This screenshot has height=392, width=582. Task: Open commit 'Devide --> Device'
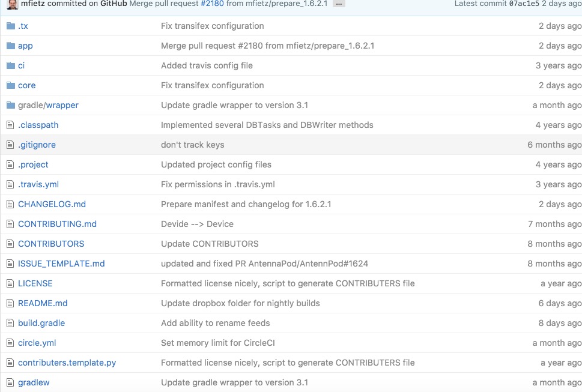[x=197, y=224]
